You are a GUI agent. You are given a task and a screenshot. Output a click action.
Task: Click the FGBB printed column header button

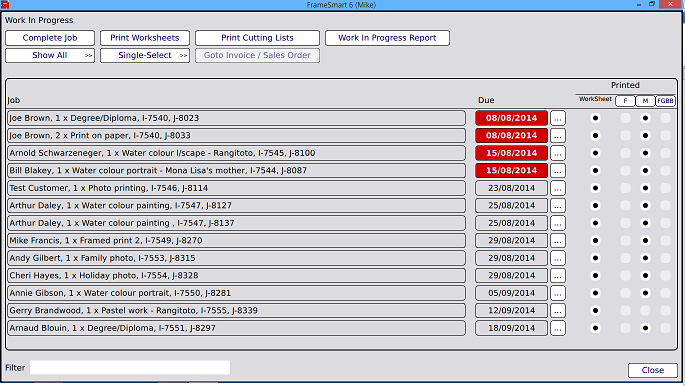[x=665, y=101]
